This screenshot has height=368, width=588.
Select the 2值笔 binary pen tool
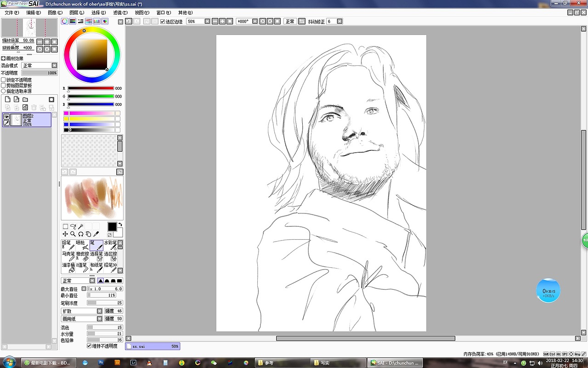83,268
